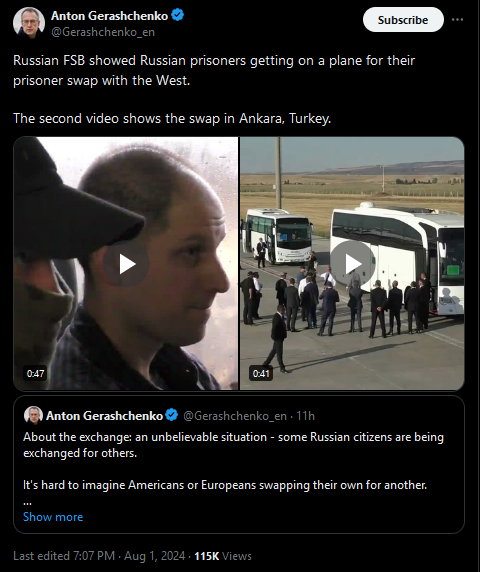Open the white bus video thumbnail image

tap(352, 263)
